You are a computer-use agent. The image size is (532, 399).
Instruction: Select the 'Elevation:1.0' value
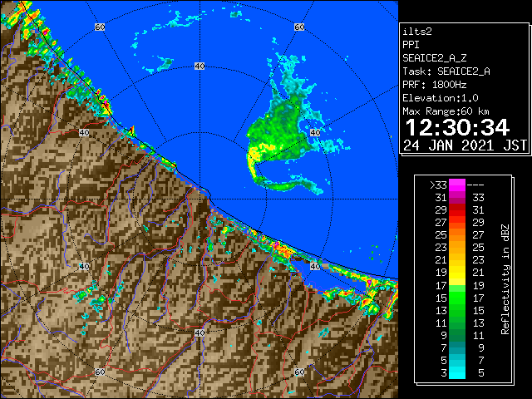pyautogui.click(x=441, y=98)
